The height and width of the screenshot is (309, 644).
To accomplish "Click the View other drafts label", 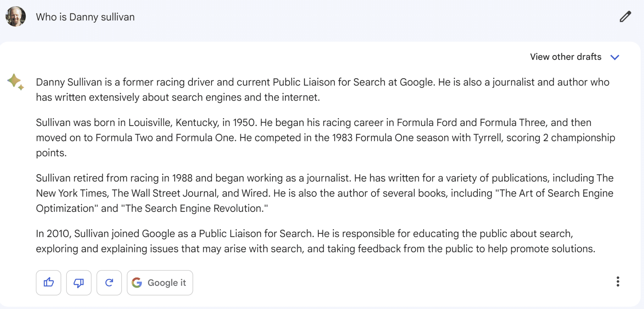I will pyautogui.click(x=565, y=57).
